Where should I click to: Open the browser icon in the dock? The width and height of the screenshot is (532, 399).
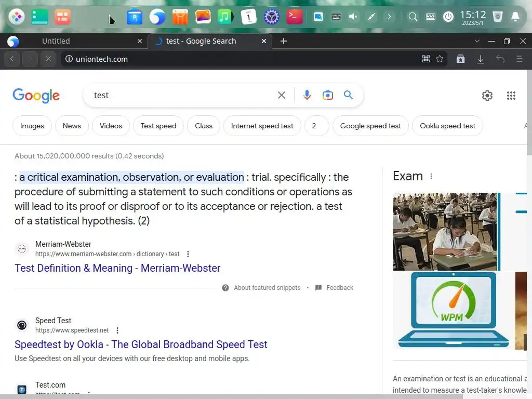(x=157, y=17)
